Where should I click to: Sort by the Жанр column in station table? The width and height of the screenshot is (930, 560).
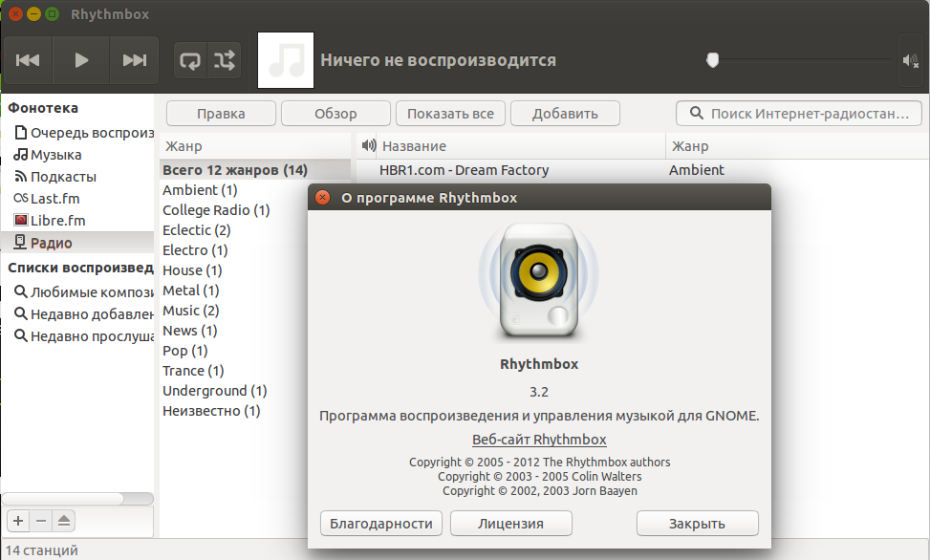(797, 146)
